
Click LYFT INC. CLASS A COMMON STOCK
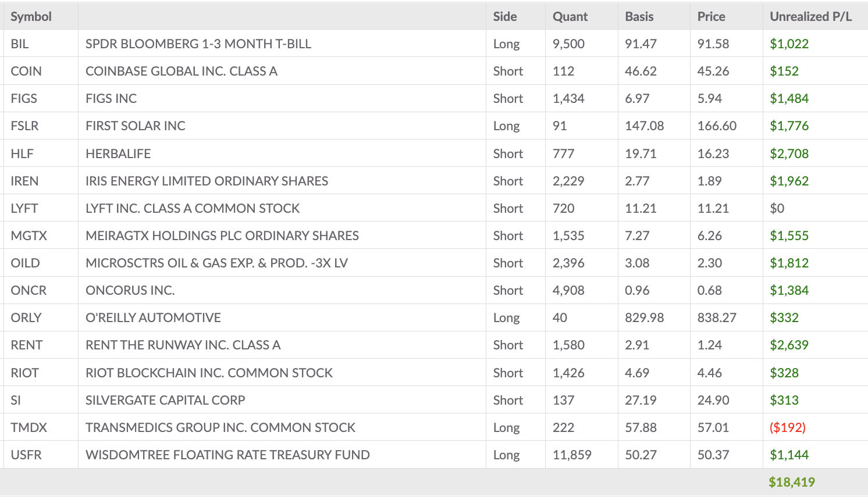193,208
